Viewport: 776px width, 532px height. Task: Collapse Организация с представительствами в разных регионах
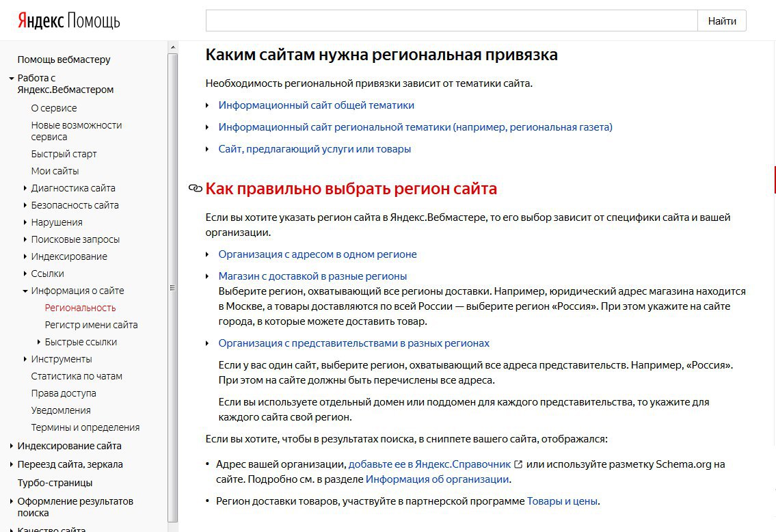354,343
